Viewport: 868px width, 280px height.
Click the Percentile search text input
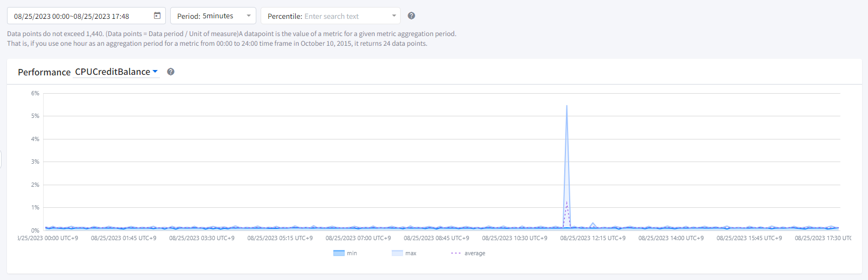point(345,16)
